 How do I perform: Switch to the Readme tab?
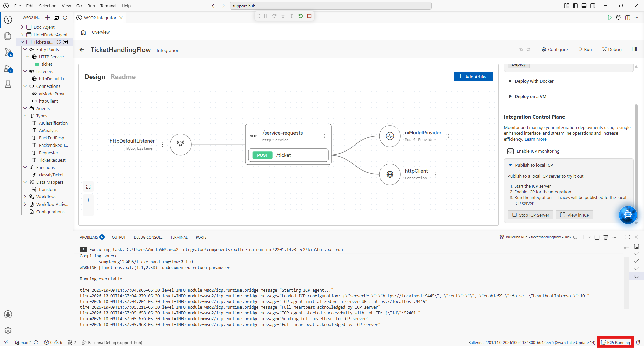coord(123,77)
